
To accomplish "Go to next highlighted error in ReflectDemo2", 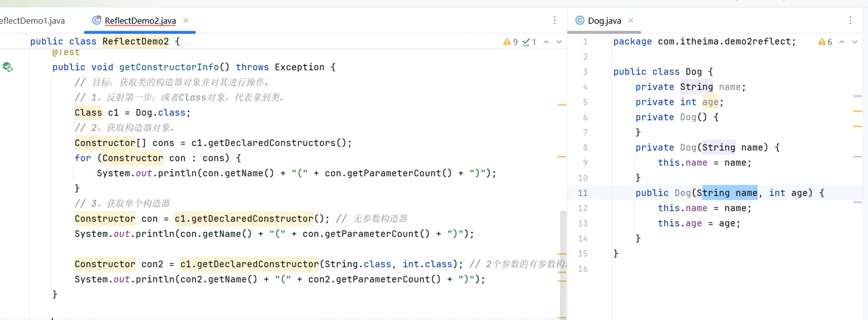I will point(559,42).
